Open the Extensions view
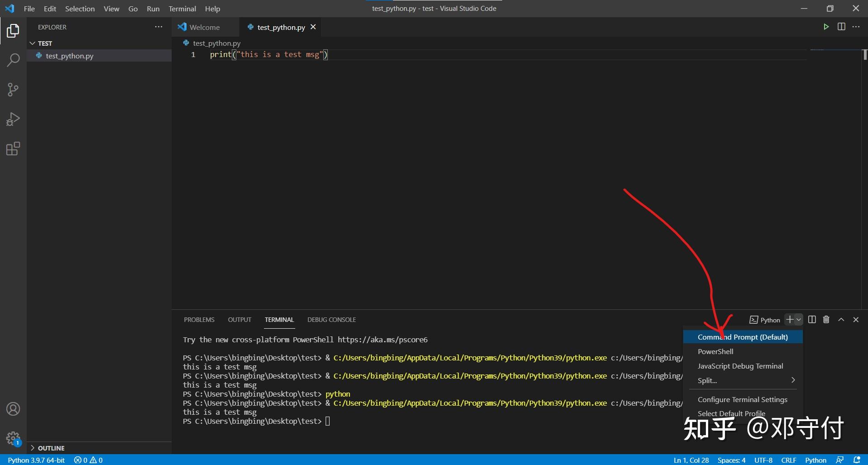The image size is (868, 465). [x=13, y=149]
